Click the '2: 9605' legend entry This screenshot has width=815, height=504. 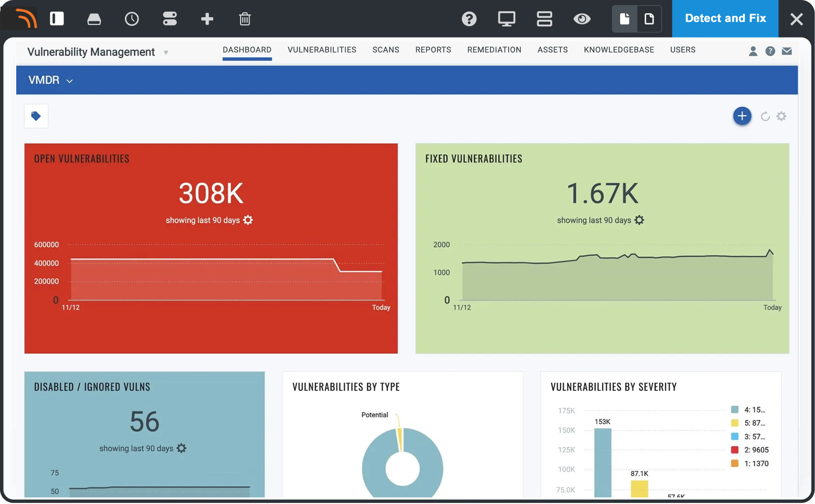pyautogui.click(x=756, y=450)
